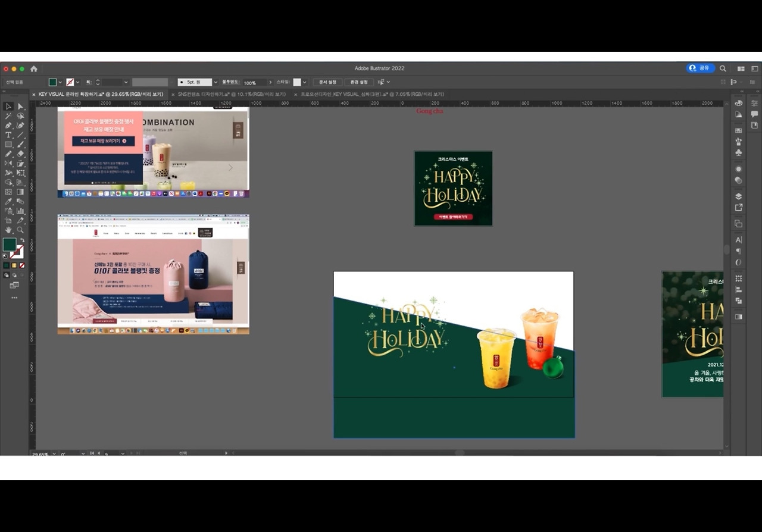762x532 pixels.
Task: Reset to default fill and stroke
Action: (6, 256)
